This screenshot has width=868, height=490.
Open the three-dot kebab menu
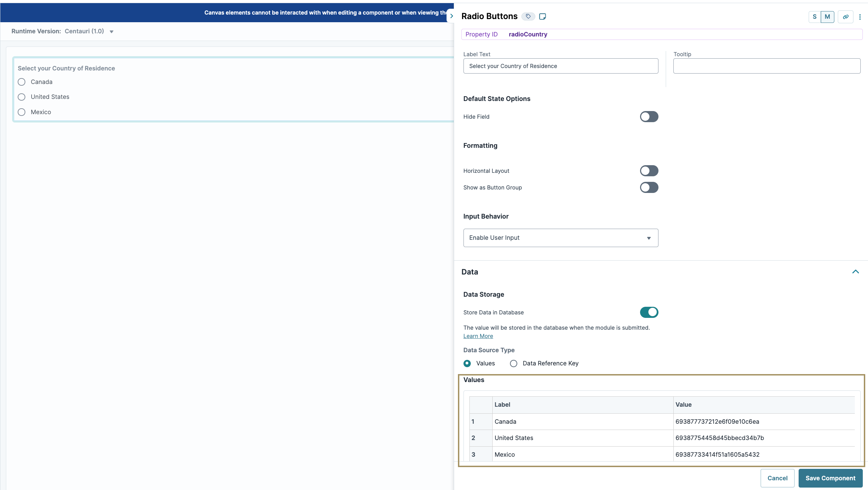860,17
